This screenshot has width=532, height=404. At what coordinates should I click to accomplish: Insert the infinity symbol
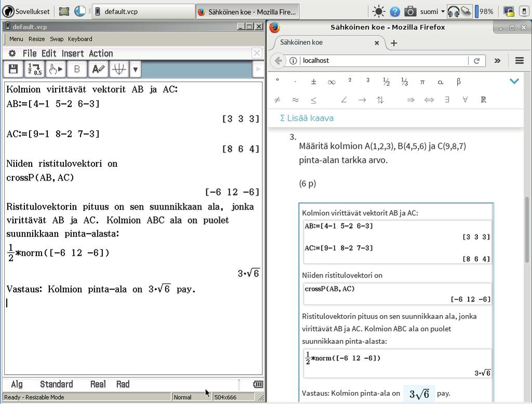click(x=331, y=82)
